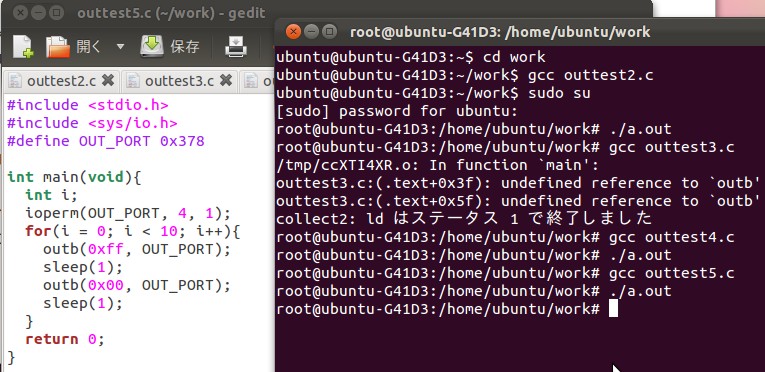Click the Save (保存) toolbar button
The width and height of the screenshot is (765, 372).
pyautogui.click(x=170, y=47)
